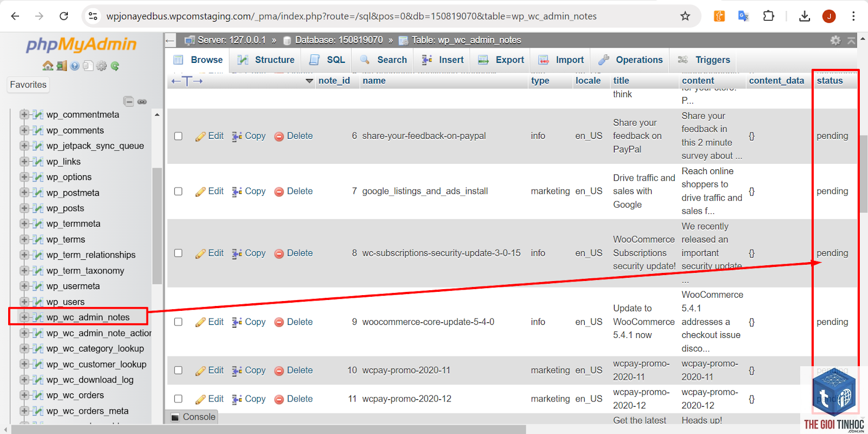The width and height of the screenshot is (868, 434).
Task: Click the Copy icon for note_id 7
Action: (x=237, y=192)
